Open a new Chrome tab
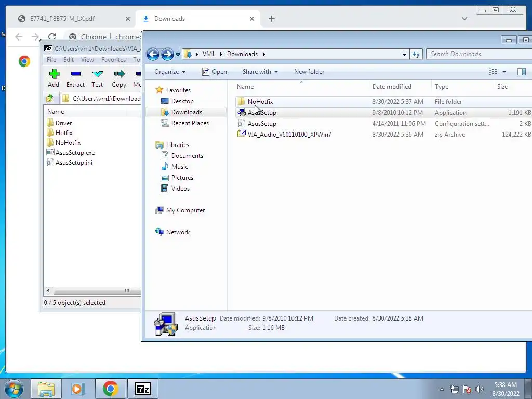This screenshot has width=532, height=399. pos(271,19)
